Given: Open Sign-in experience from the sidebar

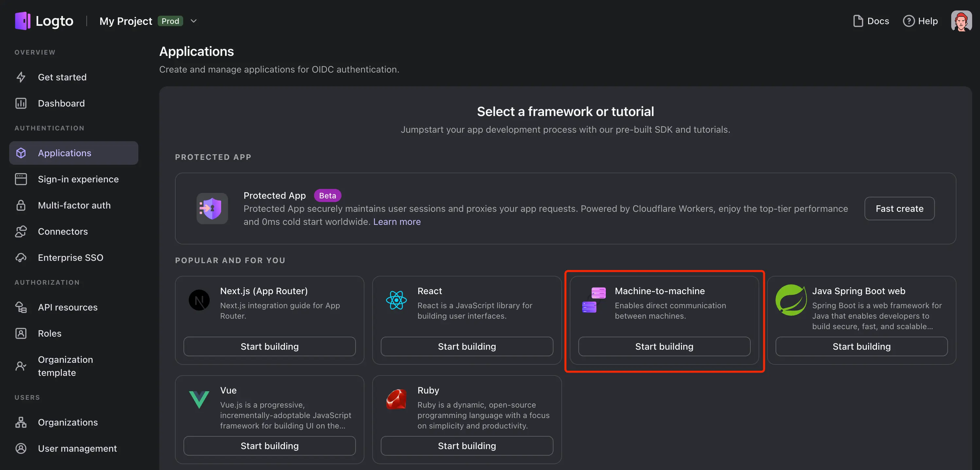Looking at the screenshot, I should (x=78, y=179).
